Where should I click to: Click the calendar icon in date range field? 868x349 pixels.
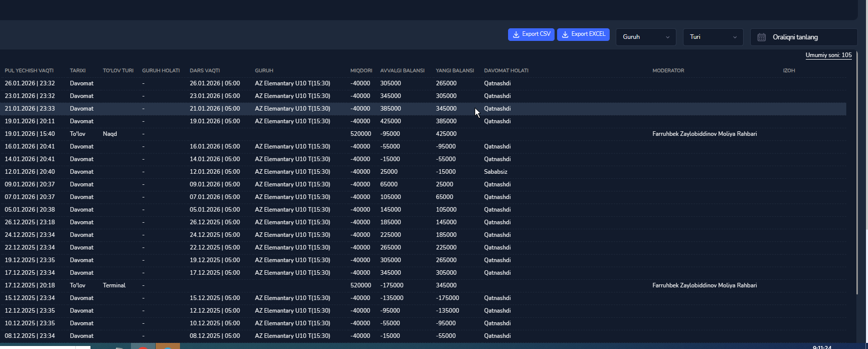click(761, 37)
